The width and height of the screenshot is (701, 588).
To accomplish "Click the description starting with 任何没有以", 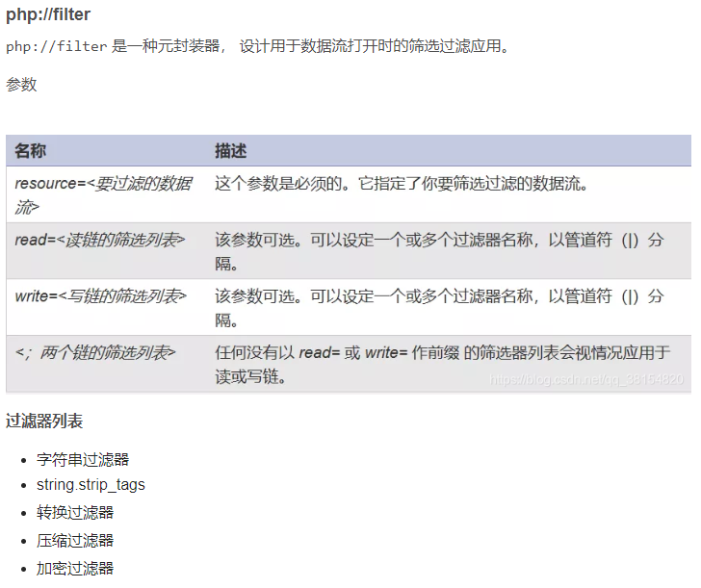I will 442,364.
